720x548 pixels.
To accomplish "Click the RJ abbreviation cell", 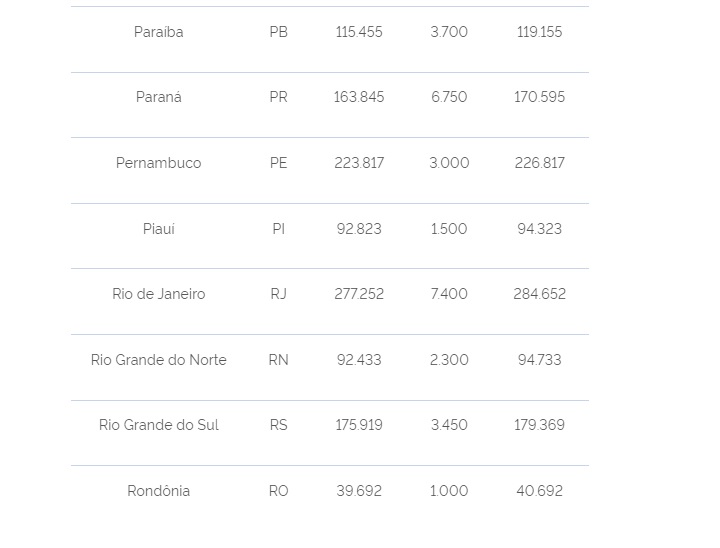I will (x=278, y=294).
